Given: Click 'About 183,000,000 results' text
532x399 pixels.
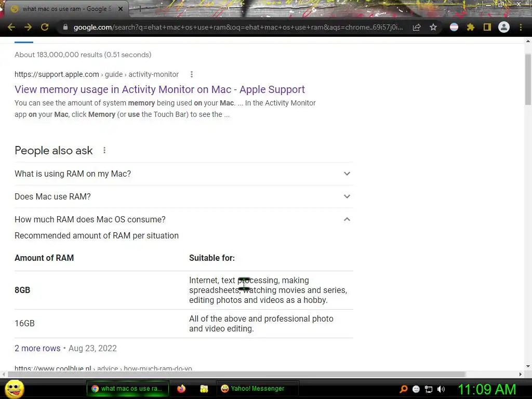Looking at the screenshot, I should [83, 55].
